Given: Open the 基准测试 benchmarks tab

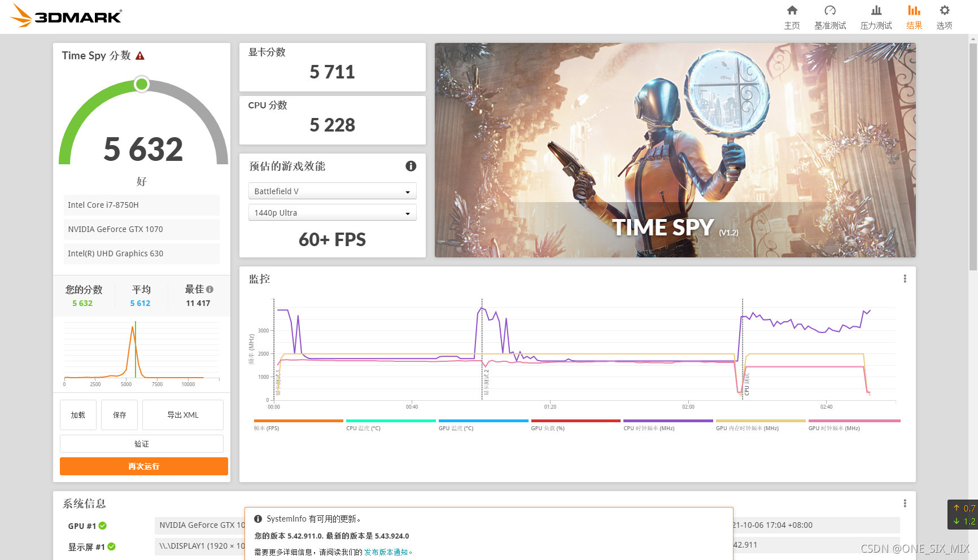Looking at the screenshot, I should point(830,17).
